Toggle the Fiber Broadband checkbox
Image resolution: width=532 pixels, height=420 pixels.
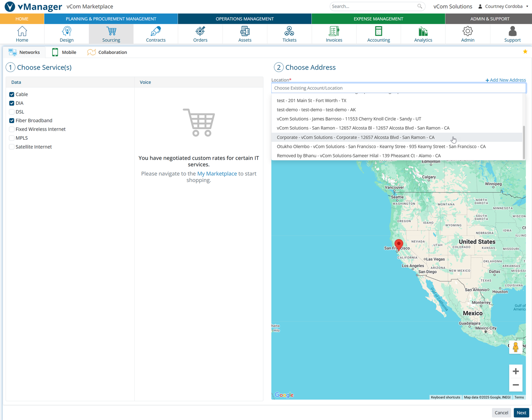point(12,121)
